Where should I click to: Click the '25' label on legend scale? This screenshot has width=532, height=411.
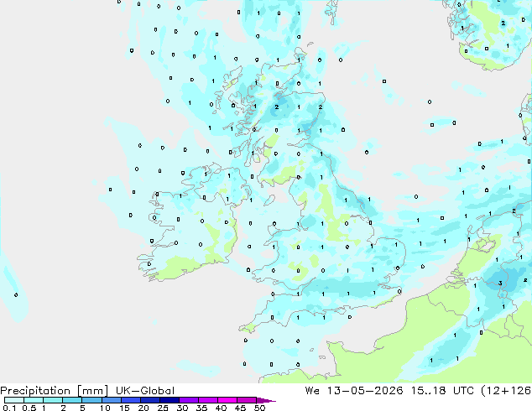click(163, 408)
